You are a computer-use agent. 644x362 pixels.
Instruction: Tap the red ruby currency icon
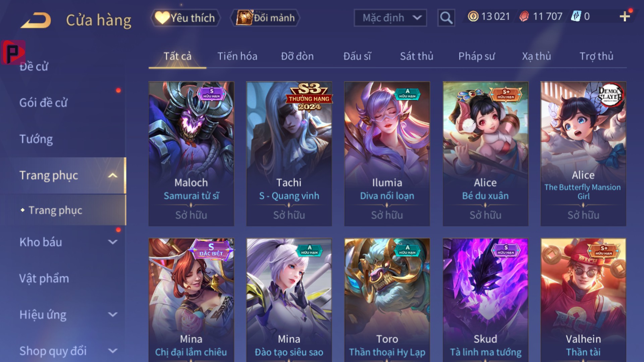coord(524,16)
